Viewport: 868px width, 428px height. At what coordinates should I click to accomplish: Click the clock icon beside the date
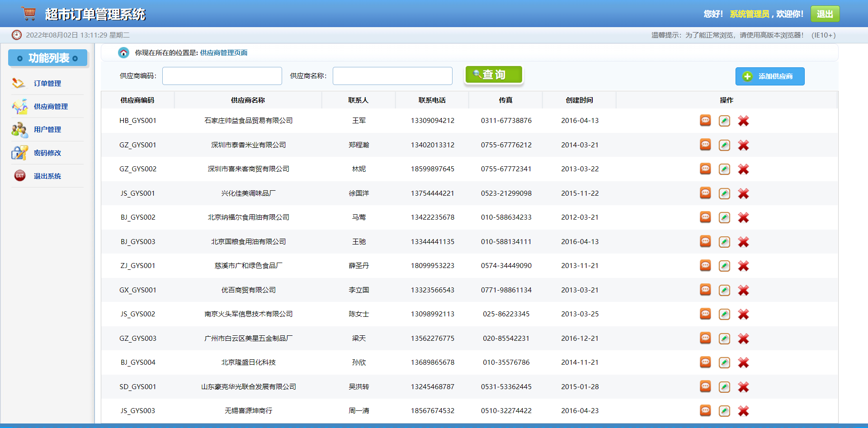tap(17, 35)
